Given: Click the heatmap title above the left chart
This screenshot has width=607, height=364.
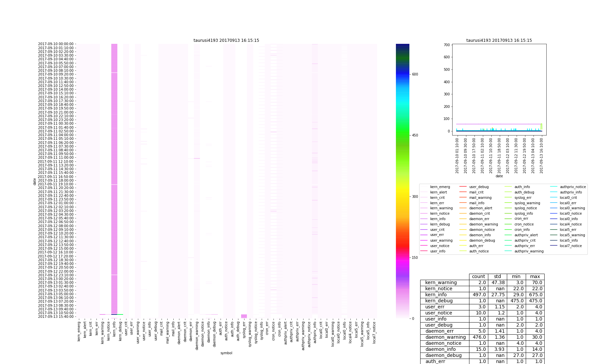Looking at the screenshot, I should 226,40.
